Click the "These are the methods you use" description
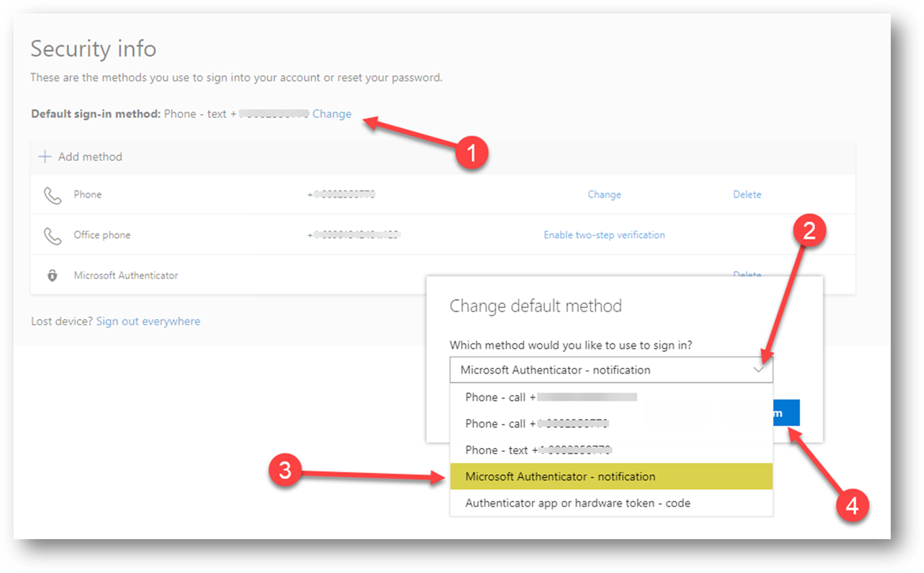This screenshot has height=573, width=924. point(236,78)
